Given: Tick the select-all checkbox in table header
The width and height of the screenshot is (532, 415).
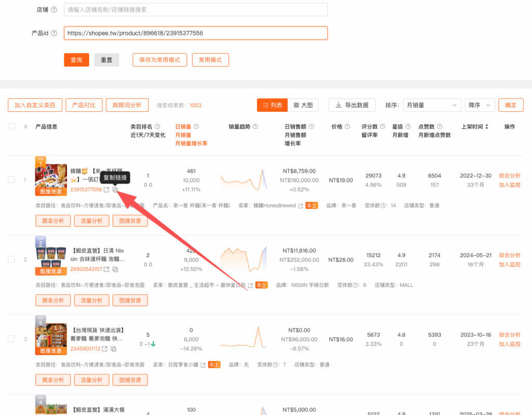Looking at the screenshot, I should coord(11,127).
